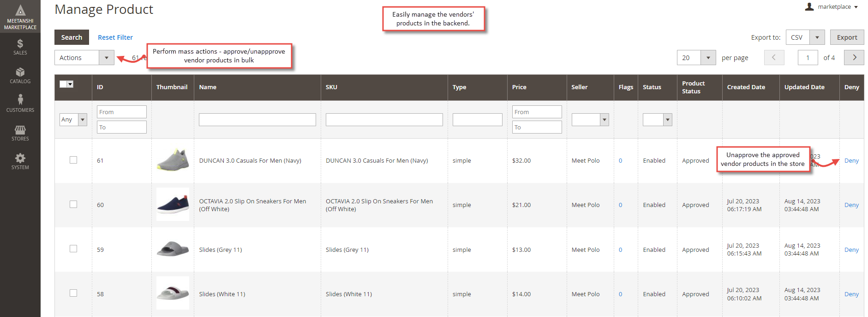This screenshot has height=317, width=868.
Task: Open Meet Polo seller for product 61
Action: pyautogui.click(x=586, y=161)
